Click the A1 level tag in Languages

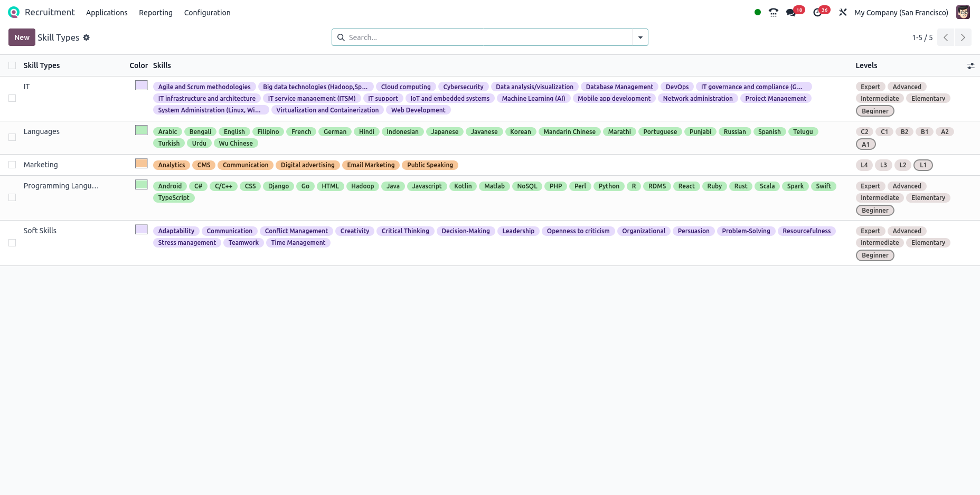tap(865, 144)
